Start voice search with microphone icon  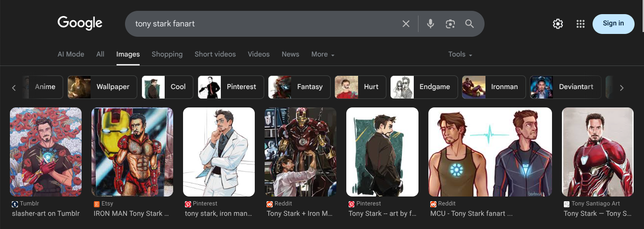430,24
